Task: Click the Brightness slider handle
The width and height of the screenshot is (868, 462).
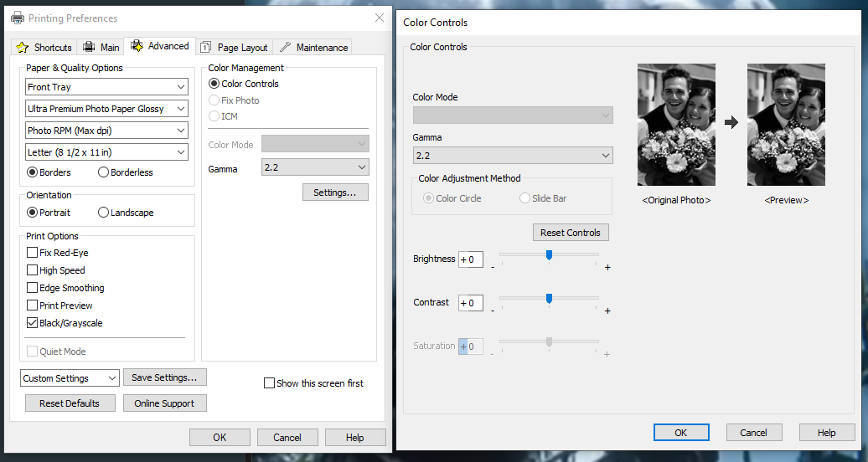Action: coord(549,254)
